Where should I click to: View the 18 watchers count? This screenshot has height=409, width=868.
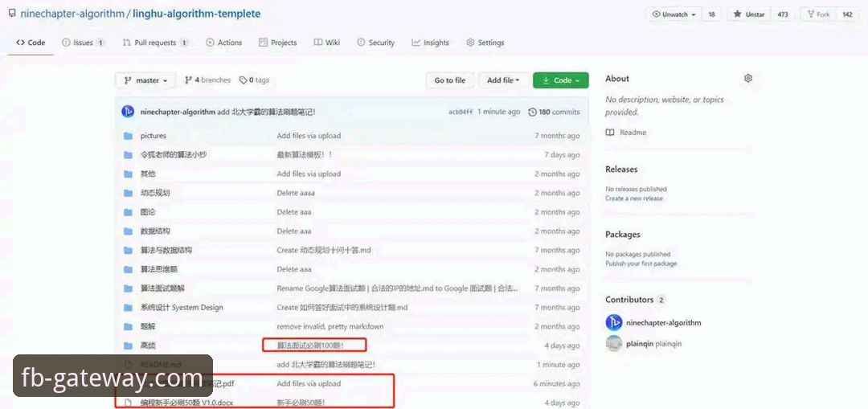tap(711, 15)
